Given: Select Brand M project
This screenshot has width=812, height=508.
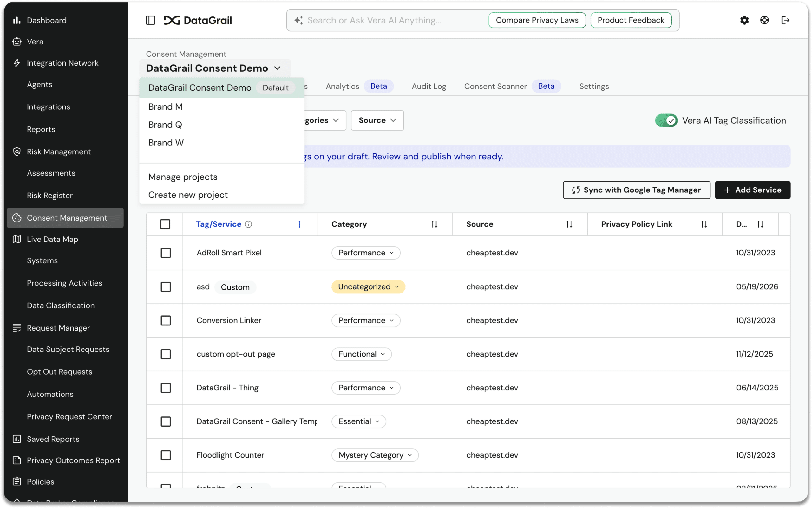Looking at the screenshot, I should click(x=222, y=106).
